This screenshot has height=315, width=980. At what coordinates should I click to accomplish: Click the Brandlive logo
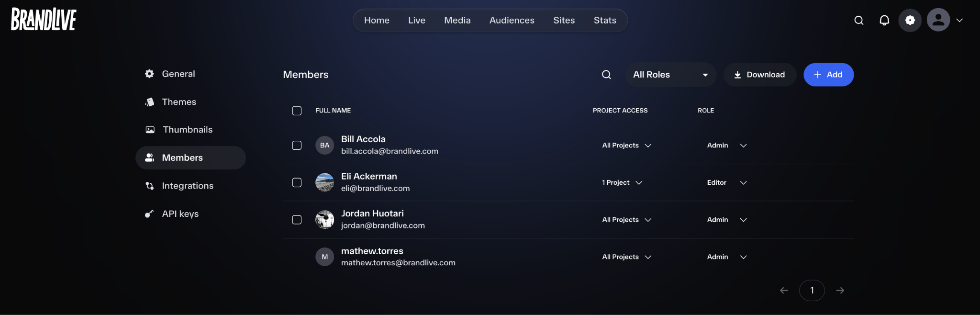(x=44, y=20)
